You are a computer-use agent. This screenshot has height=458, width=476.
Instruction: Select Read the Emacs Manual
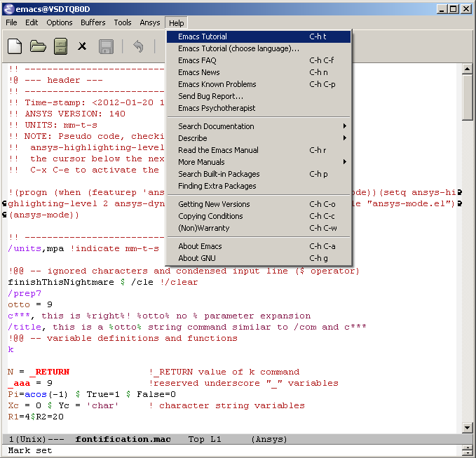point(259,150)
